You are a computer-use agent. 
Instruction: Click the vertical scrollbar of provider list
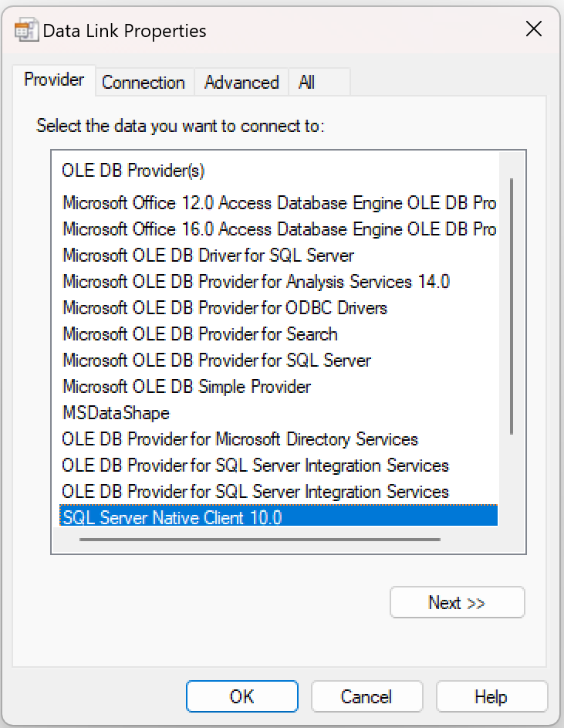512,306
